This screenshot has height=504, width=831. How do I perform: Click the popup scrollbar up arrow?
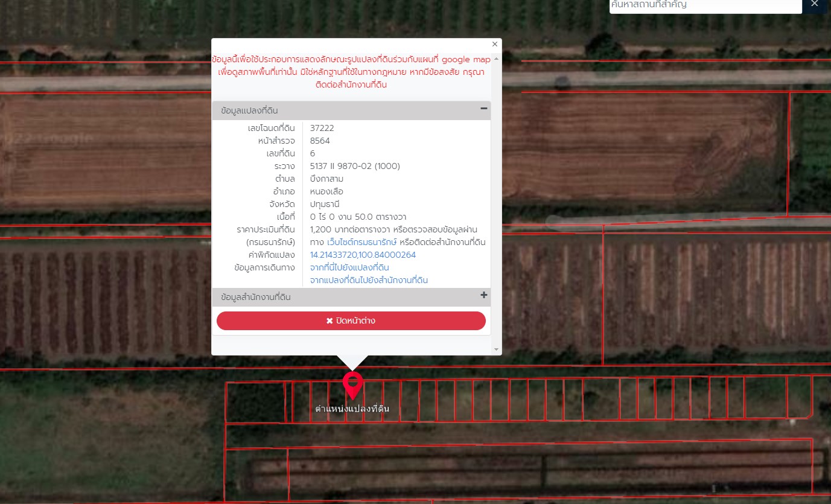[497, 58]
